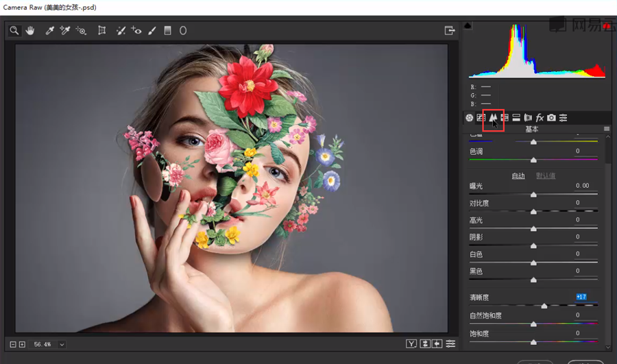617x364 pixels.
Task: Pick the White Balance eyedropper tool
Action: pyautogui.click(x=49, y=31)
